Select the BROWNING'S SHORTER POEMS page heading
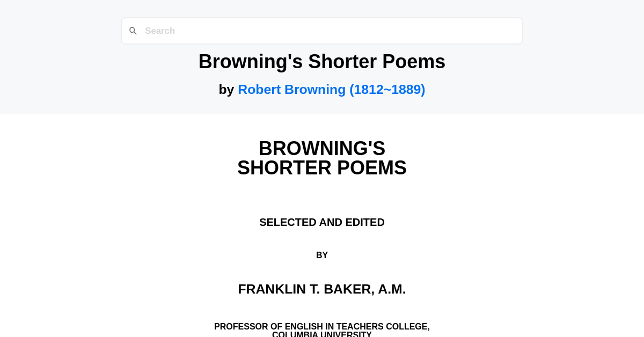 coord(322,158)
